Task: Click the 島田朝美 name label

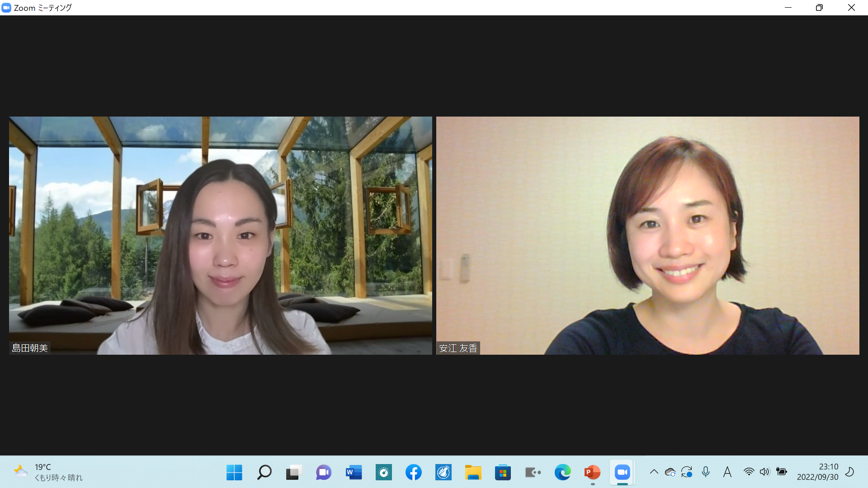Action: (30, 348)
